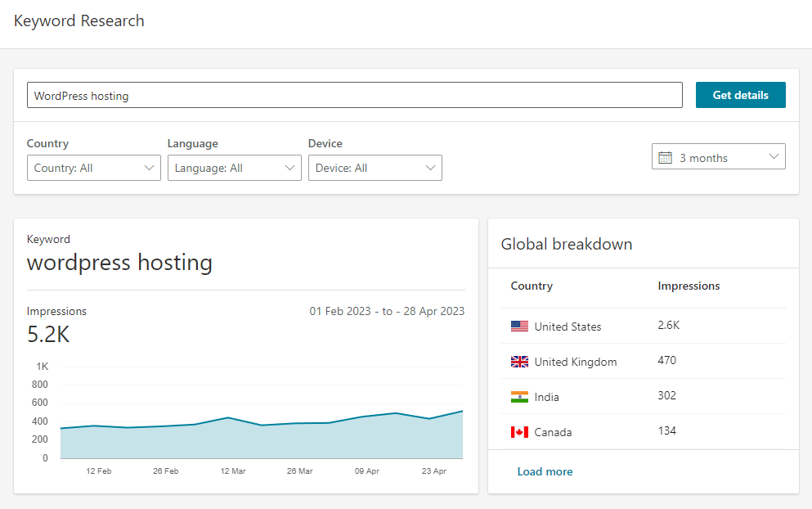Open the Language: All dropdown
Viewport: 812px width, 509px height.
click(x=235, y=168)
